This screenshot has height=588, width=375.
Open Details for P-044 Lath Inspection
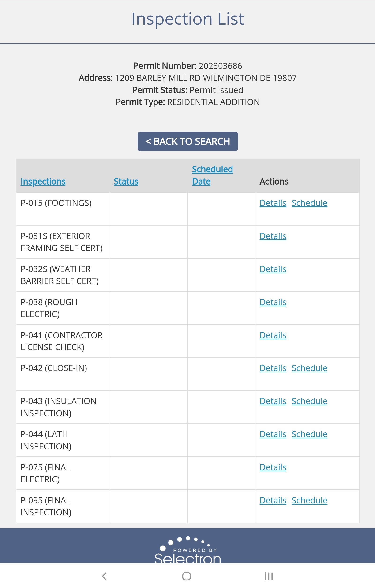(x=273, y=434)
